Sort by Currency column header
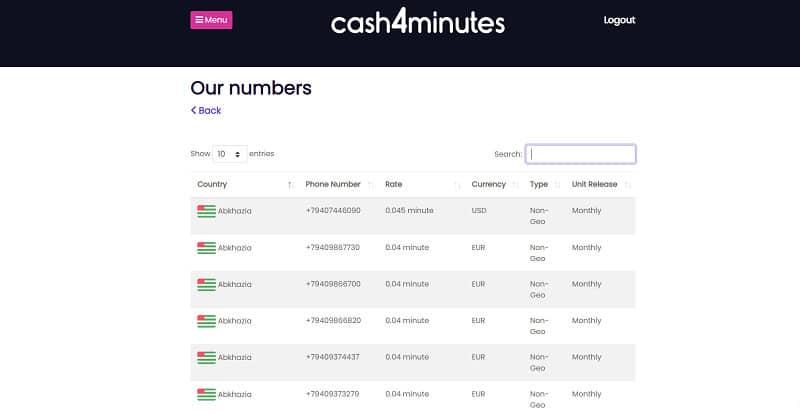800x414 pixels. tap(488, 184)
